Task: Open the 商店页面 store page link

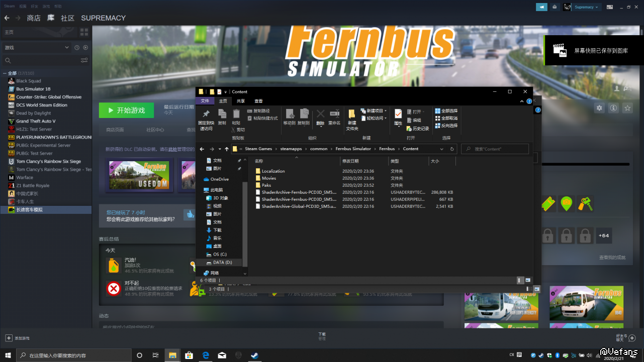Action: tap(115, 130)
